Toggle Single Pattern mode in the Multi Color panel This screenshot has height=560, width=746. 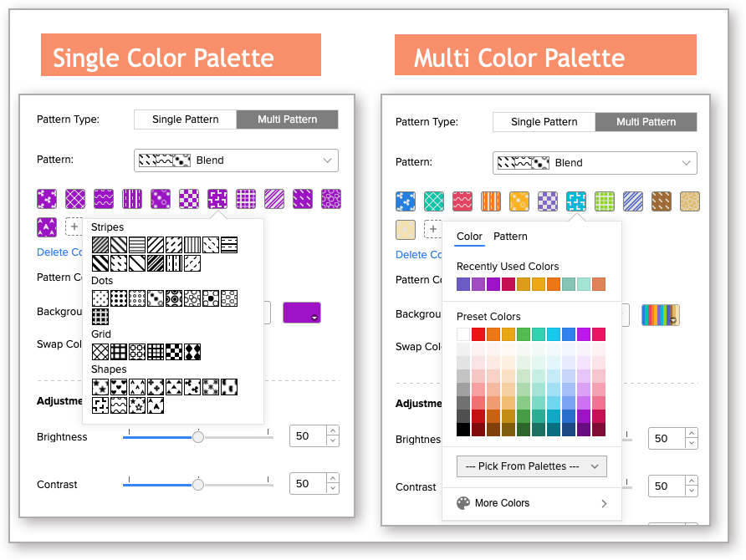543,122
